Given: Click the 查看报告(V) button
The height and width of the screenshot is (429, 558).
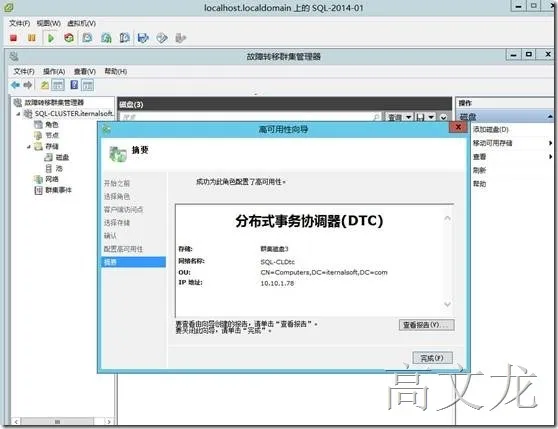Looking at the screenshot, I should pyautogui.click(x=426, y=325).
